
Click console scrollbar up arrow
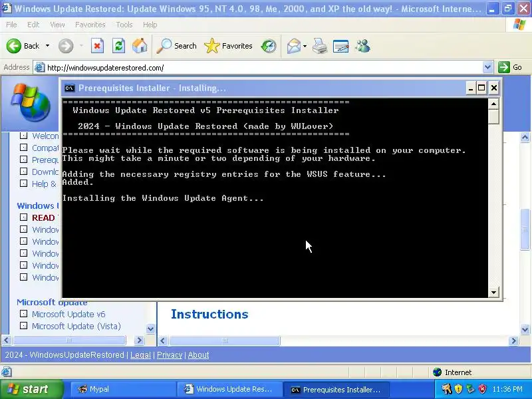(x=493, y=104)
